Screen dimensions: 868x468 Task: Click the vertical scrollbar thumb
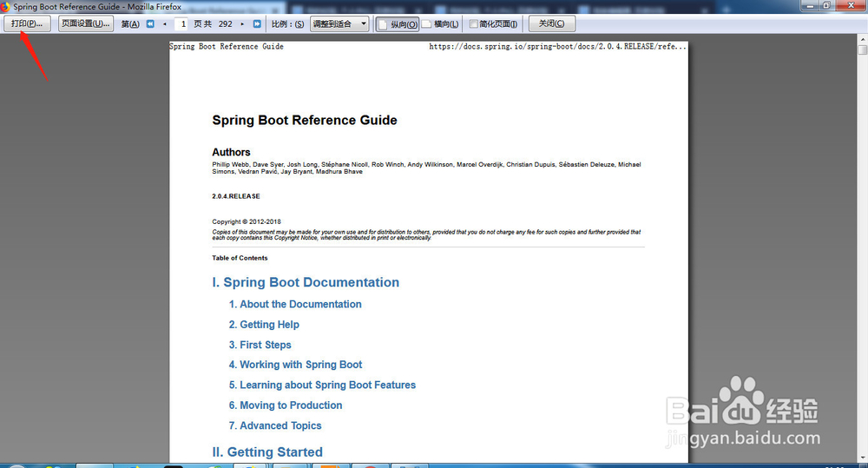point(863,49)
